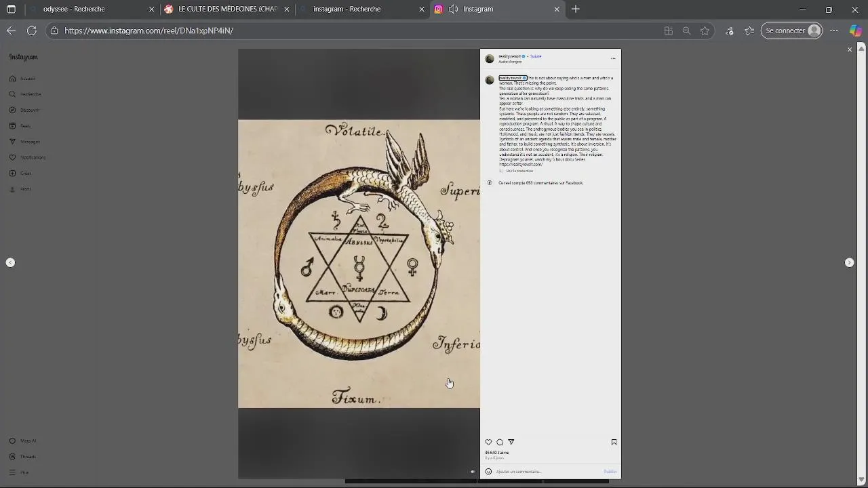
Task: Click Audio d'origine link
Action: click(510, 62)
